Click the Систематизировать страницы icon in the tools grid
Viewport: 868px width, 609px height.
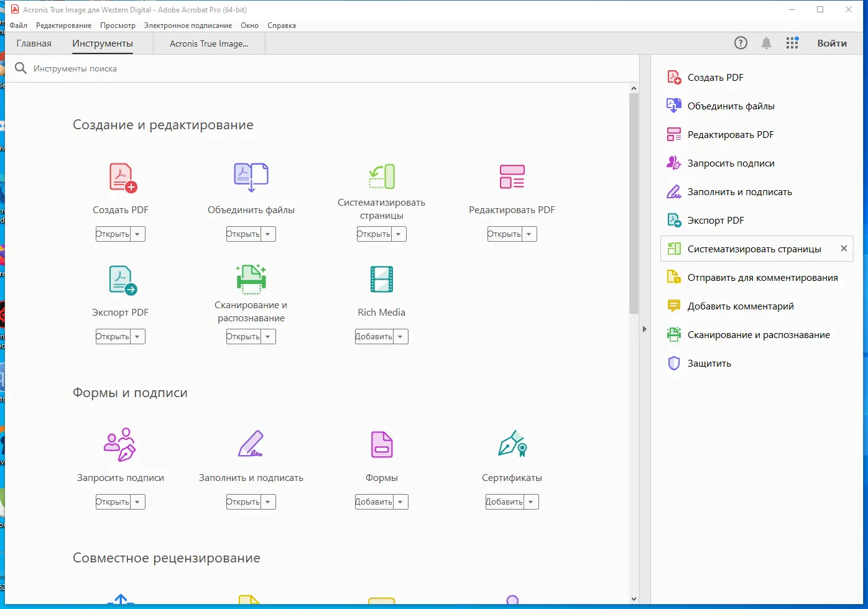coord(382,176)
